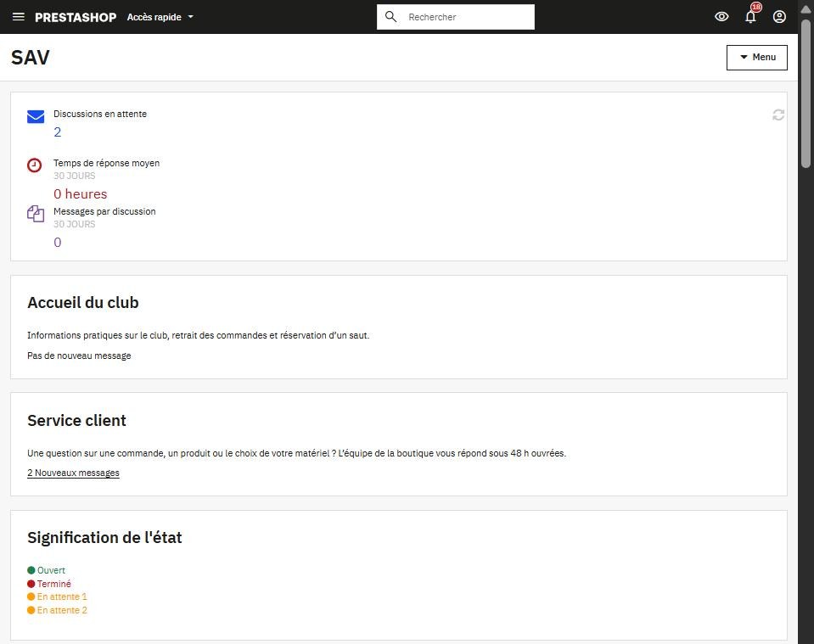This screenshot has height=644, width=814.
Task: Click the vertical scrollbar thumb
Action: coord(806,93)
